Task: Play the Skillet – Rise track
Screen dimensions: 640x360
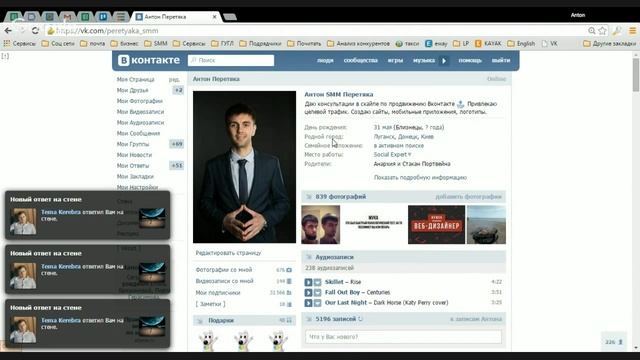Action: [x=308, y=282]
